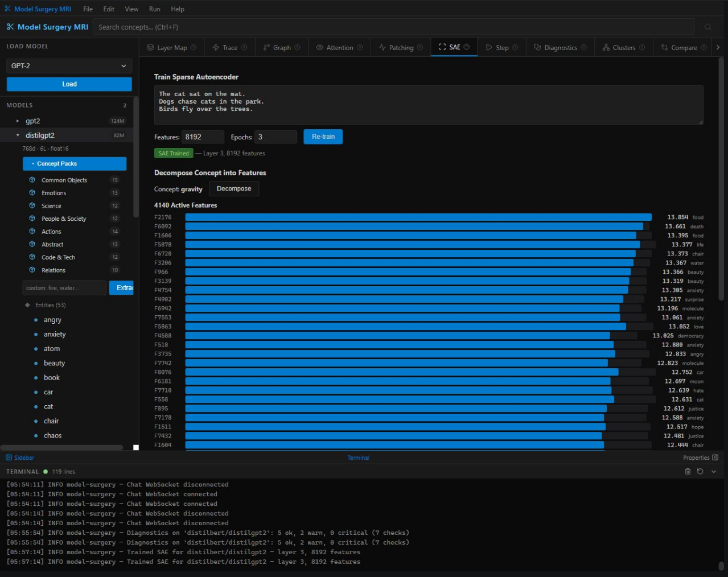
Task: Click the Code & Tech concept pack icon
Action: [x=32, y=257]
